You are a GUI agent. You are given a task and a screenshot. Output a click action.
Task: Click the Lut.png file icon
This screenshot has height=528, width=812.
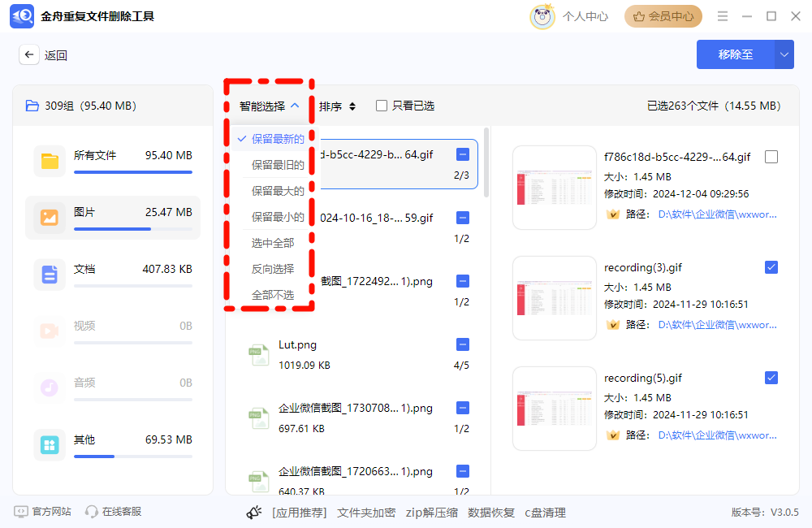coord(259,355)
